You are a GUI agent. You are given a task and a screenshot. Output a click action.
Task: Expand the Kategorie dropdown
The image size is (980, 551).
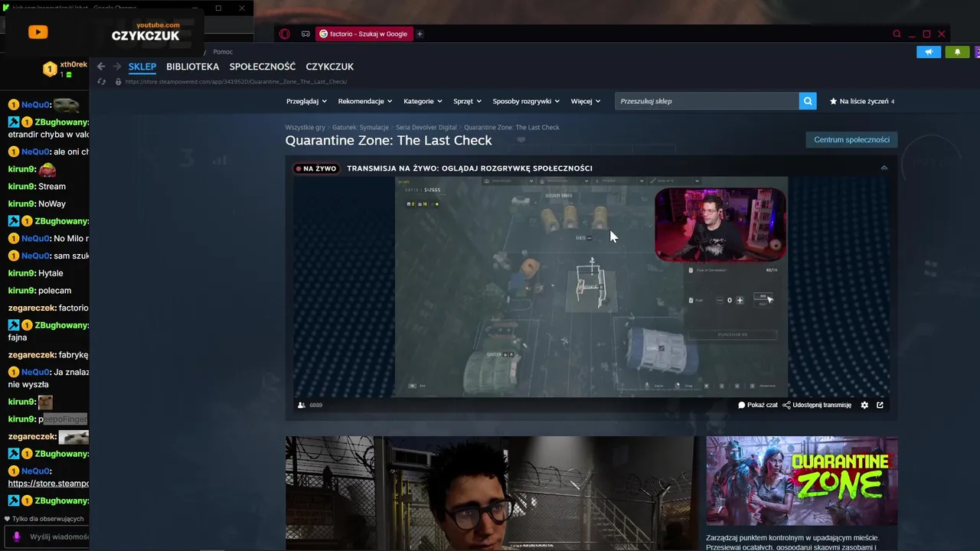423,101
